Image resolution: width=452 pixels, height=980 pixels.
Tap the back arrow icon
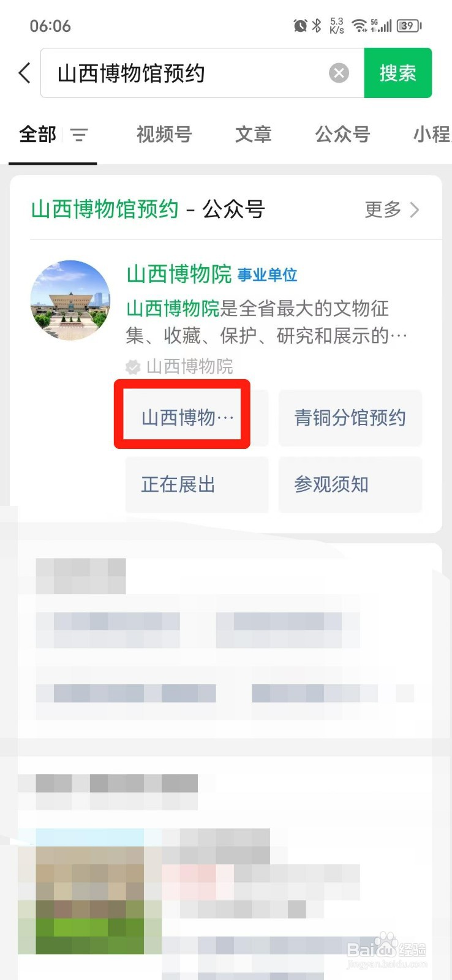tap(24, 73)
